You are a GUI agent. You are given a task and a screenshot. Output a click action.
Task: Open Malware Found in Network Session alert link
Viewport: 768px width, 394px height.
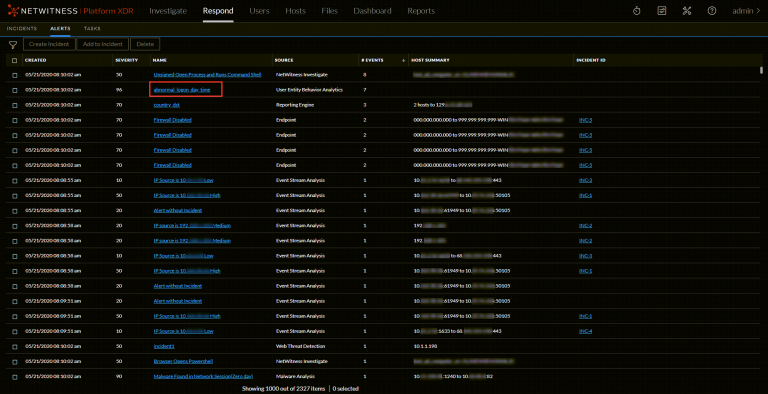pos(203,377)
